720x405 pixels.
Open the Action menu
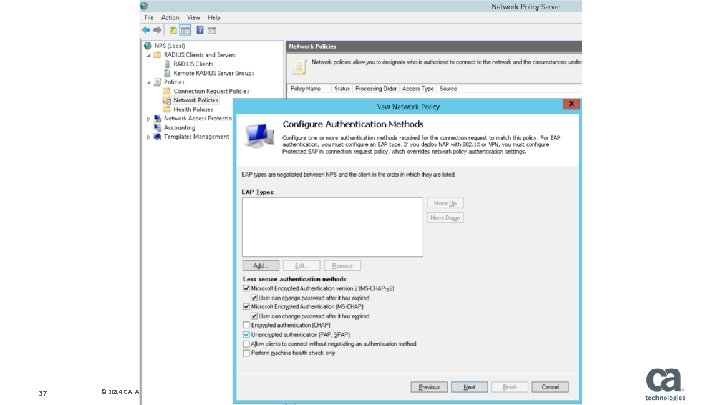(x=170, y=17)
